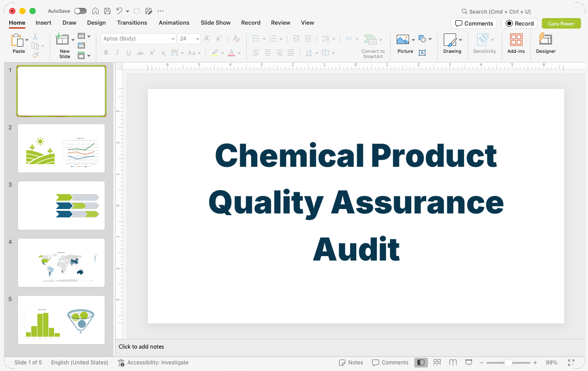Click the Shapes icon
The height and width of the screenshot is (371, 588).
pos(423,39)
